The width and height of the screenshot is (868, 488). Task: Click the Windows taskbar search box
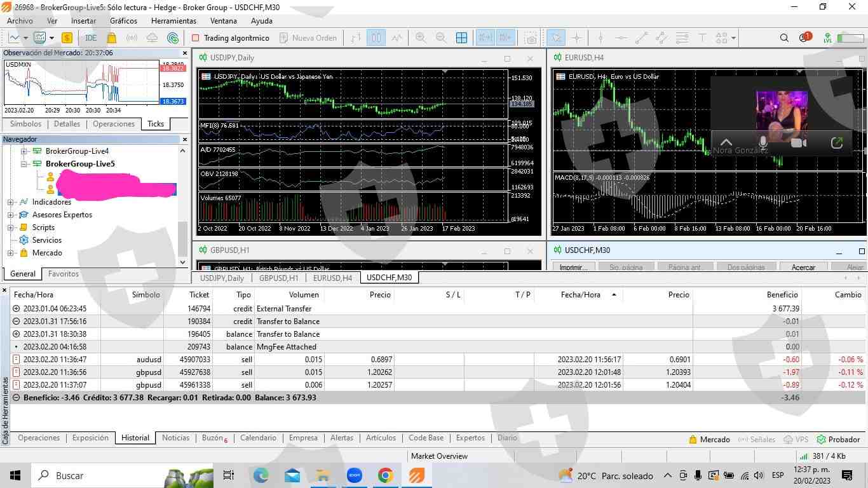(x=95, y=475)
